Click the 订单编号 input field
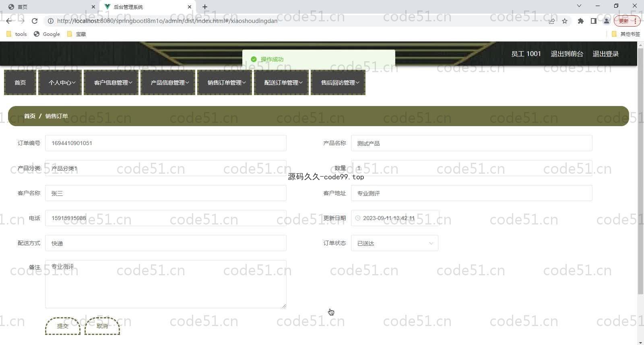 (166, 143)
